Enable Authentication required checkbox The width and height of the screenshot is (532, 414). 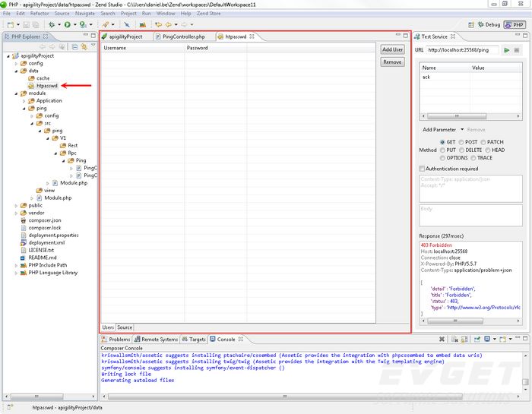(422, 169)
